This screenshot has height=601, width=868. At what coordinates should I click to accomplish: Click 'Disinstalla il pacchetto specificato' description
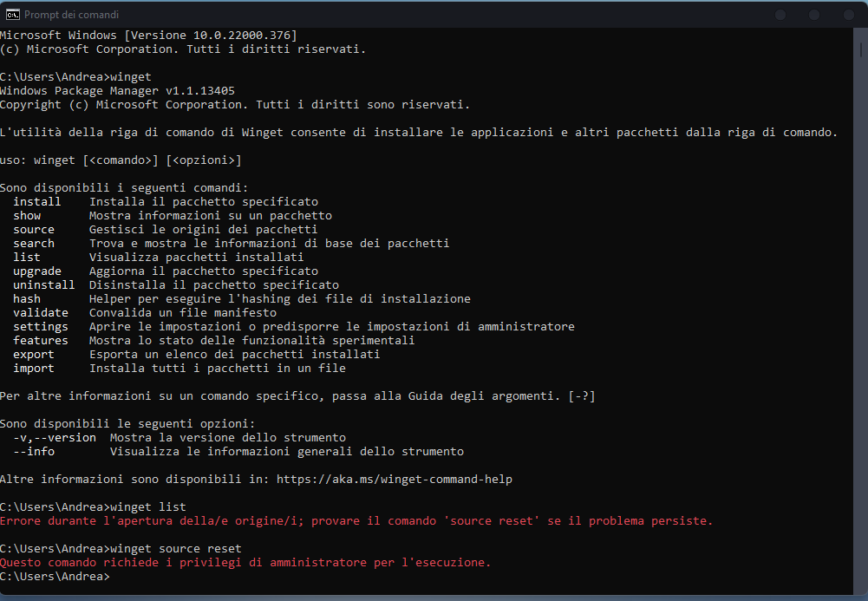tap(213, 285)
